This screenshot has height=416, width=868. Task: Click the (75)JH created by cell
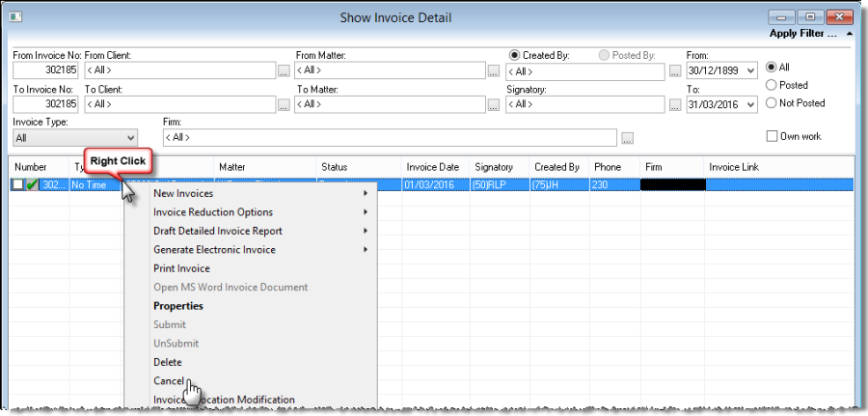pos(559,185)
